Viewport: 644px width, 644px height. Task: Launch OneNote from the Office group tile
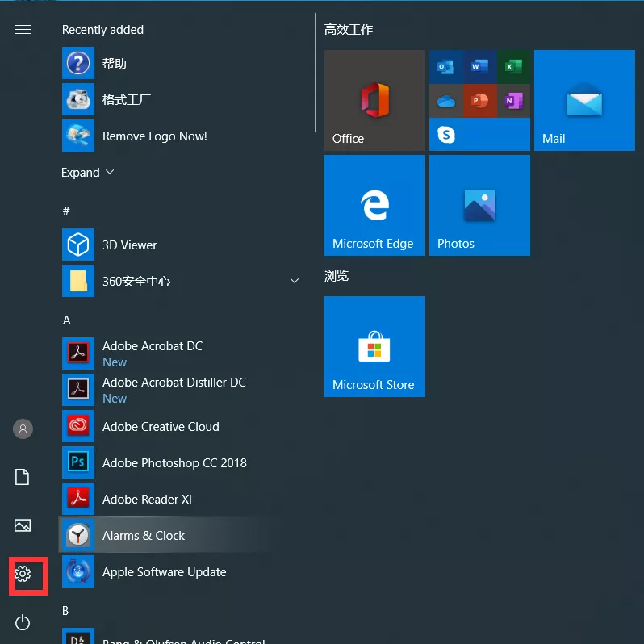(x=513, y=101)
